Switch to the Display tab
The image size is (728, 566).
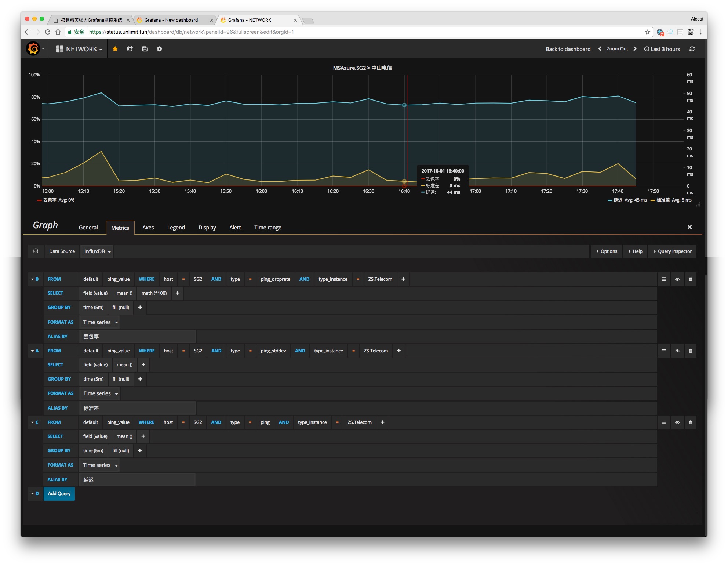click(207, 228)
